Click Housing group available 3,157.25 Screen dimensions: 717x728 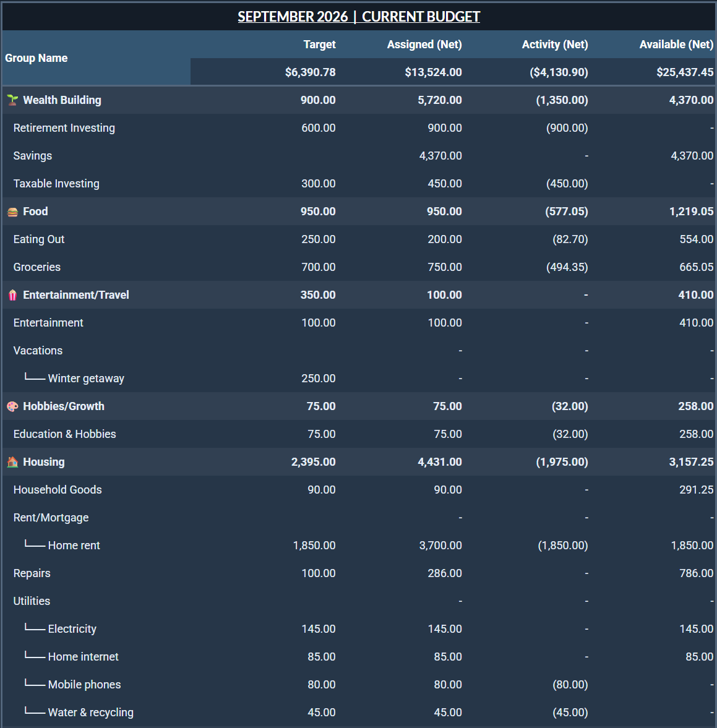[x=691, y=462]
